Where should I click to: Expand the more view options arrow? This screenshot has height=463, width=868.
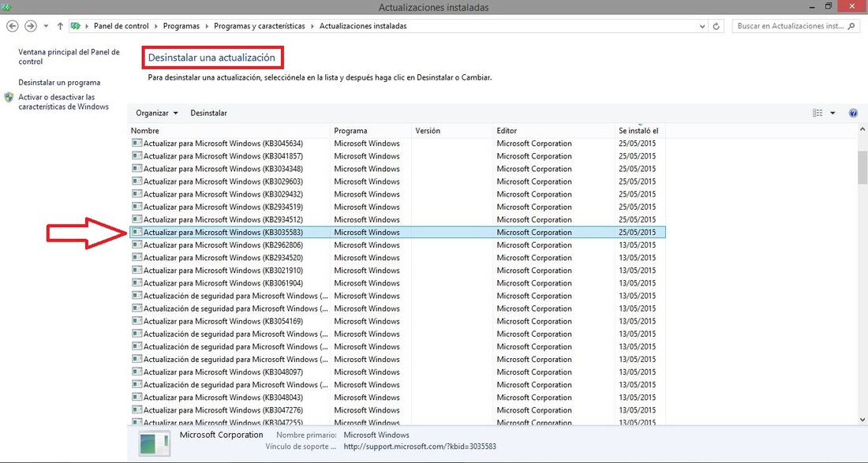832,113
